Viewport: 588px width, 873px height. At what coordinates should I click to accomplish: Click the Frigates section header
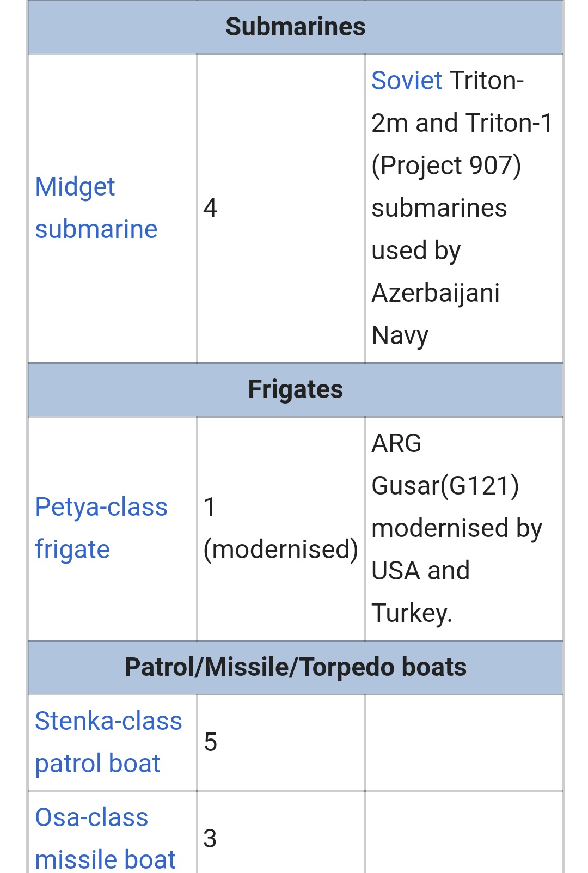tap(295, 389)
